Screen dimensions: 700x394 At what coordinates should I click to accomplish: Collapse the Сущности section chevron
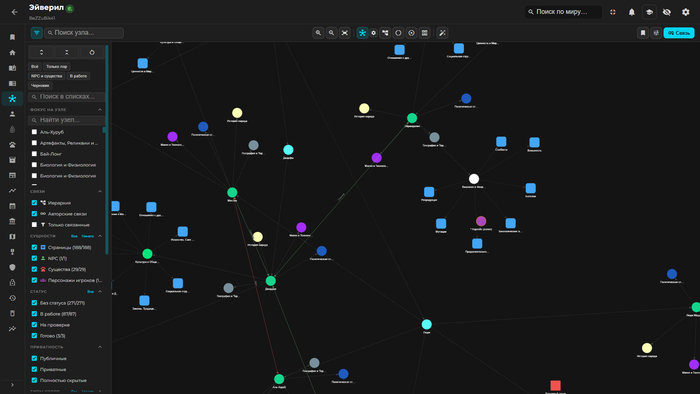(x=100, y=236)
